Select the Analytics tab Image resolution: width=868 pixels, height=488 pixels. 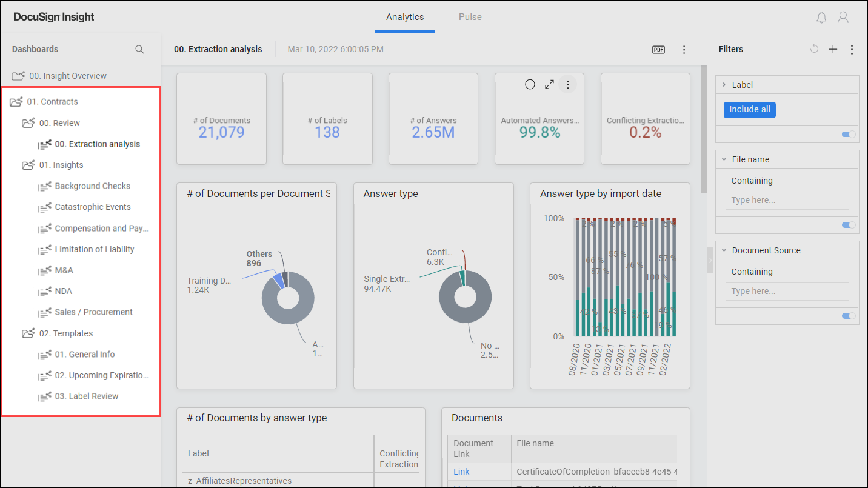click(x=405, y=17)
